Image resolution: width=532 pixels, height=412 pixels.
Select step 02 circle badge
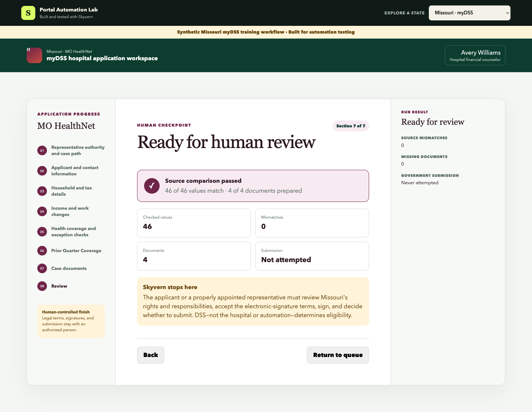(42, 171)
